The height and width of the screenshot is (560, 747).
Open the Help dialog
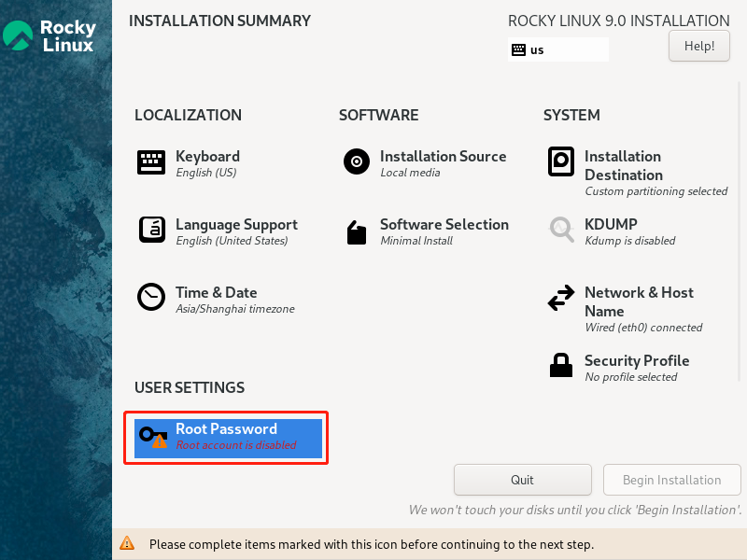click(x=698, y=46)
